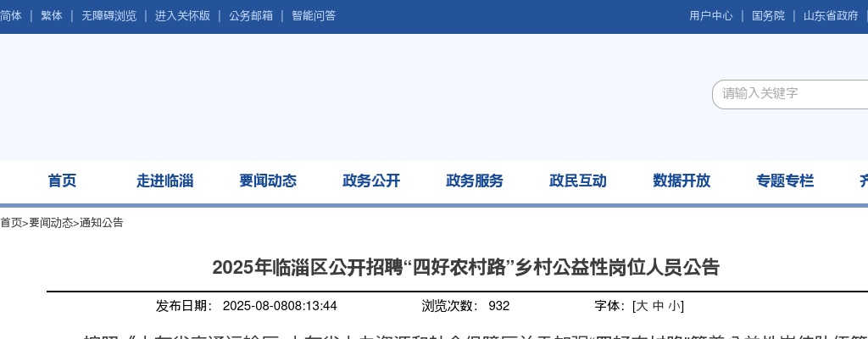Visit the 国务院 State Council link
This screenshot has width=868, height=339.
pyautogui.click(x=768, y=16)
